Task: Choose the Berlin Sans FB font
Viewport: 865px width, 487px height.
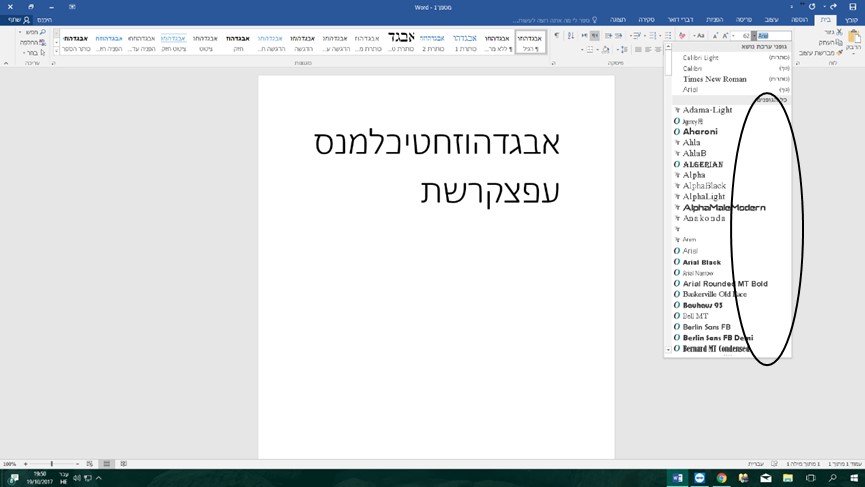Action: point(706,327)
